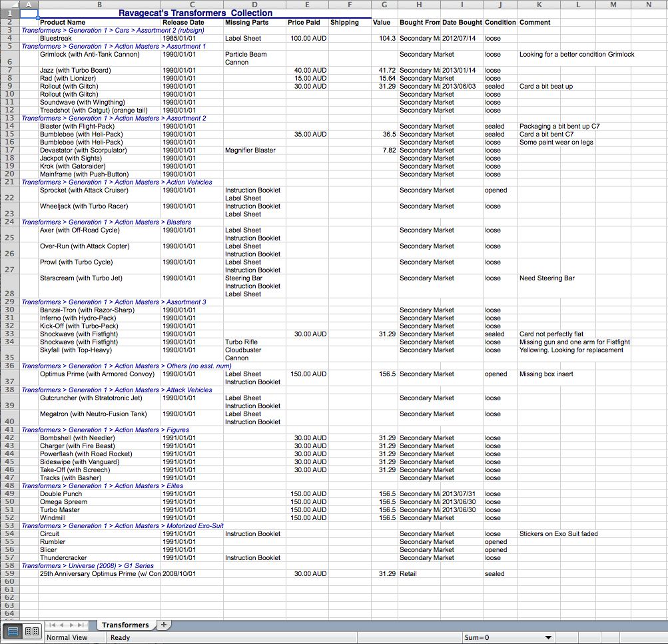This screenshot has width=668, height=644.
Task: Select column B header
Action: (99, 5)
